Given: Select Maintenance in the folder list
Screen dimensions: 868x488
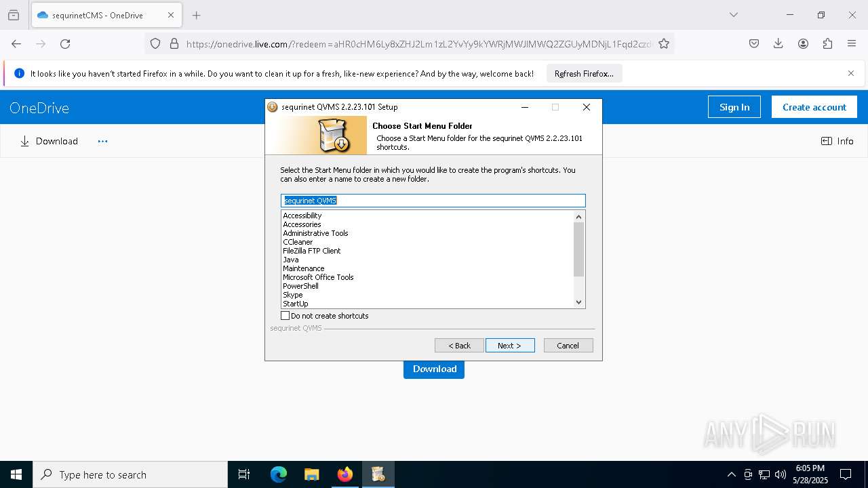Looking at the screenshot, I should [x=304, y=268].
